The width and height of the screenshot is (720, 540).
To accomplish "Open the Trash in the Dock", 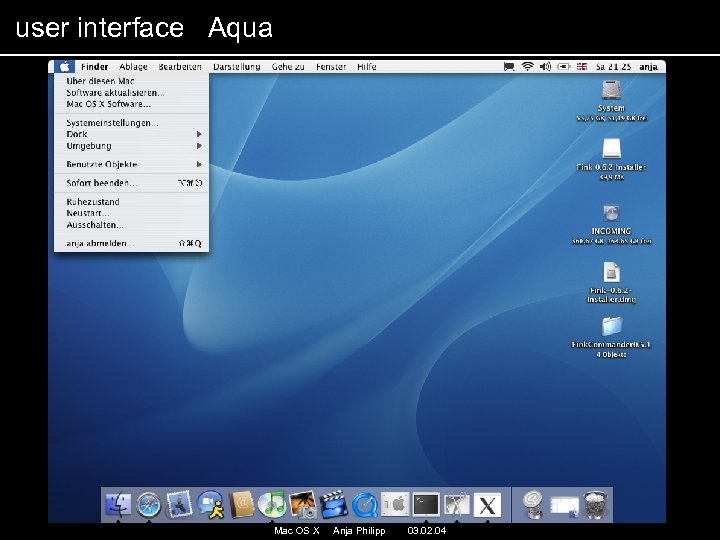I will coord(596,505).
